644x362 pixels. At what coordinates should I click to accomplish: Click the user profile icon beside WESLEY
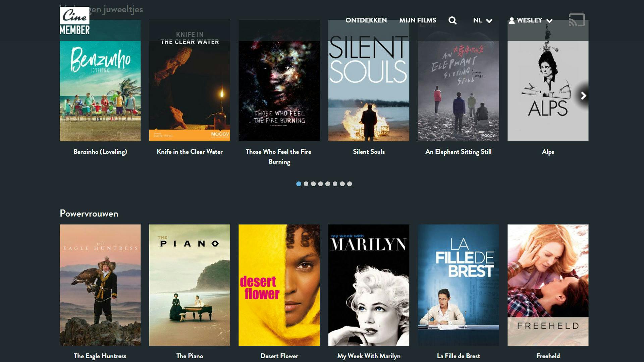point(512,21)
